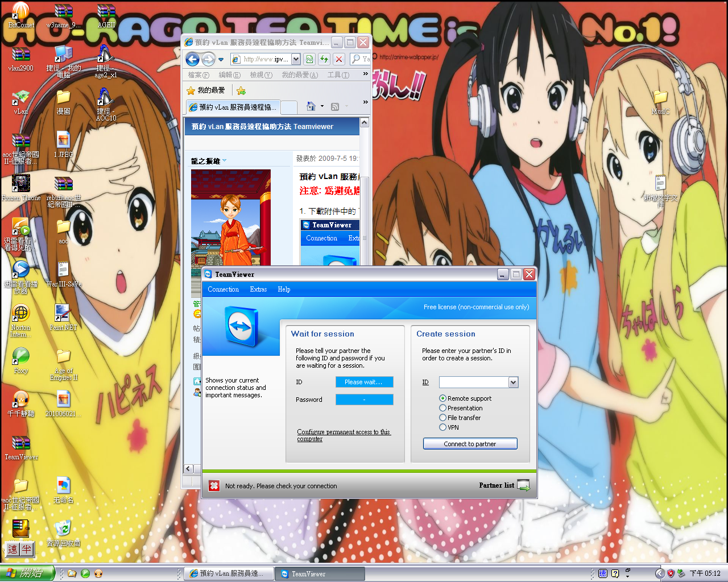This screenshot has width=728, height=582.
Task: Click the IE back arrow button
Action: coord(193,59)
